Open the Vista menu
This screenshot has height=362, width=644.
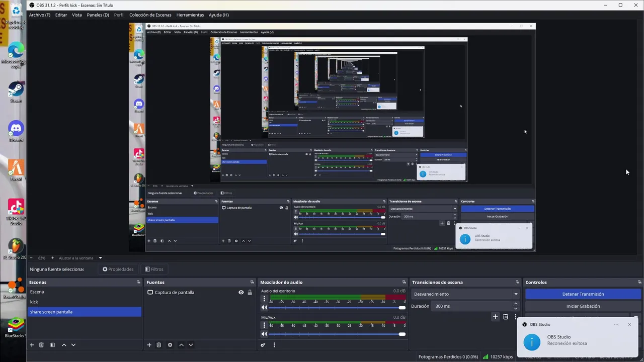click(76, 15)
